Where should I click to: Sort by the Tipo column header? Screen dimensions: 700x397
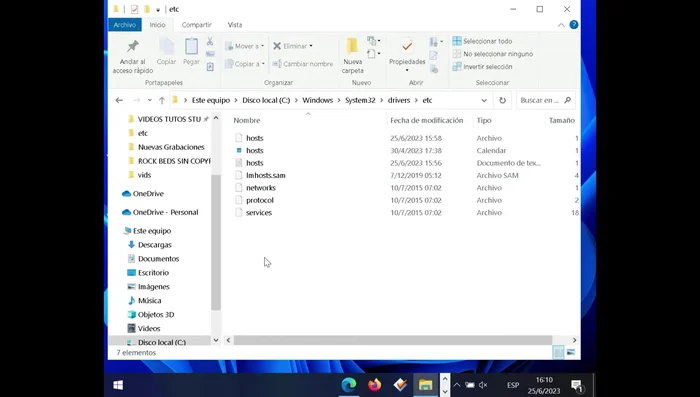[x=483, y=121]
